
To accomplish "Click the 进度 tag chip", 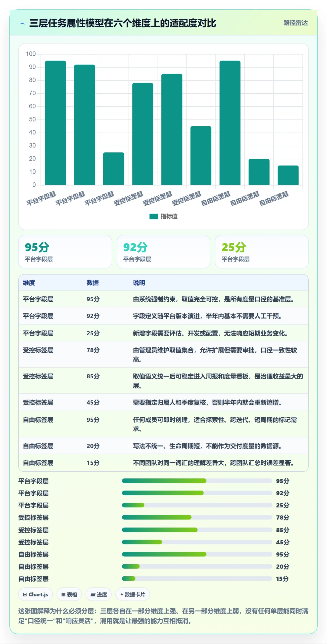I will 99,594.
